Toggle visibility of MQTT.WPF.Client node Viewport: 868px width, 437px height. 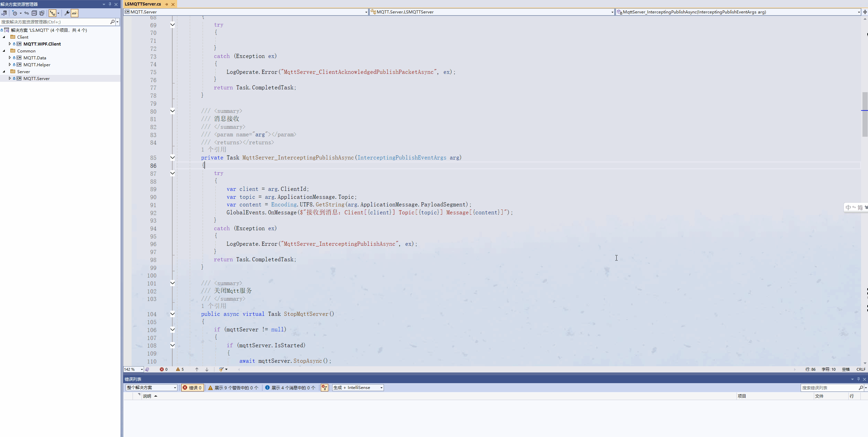click(10, 43)
